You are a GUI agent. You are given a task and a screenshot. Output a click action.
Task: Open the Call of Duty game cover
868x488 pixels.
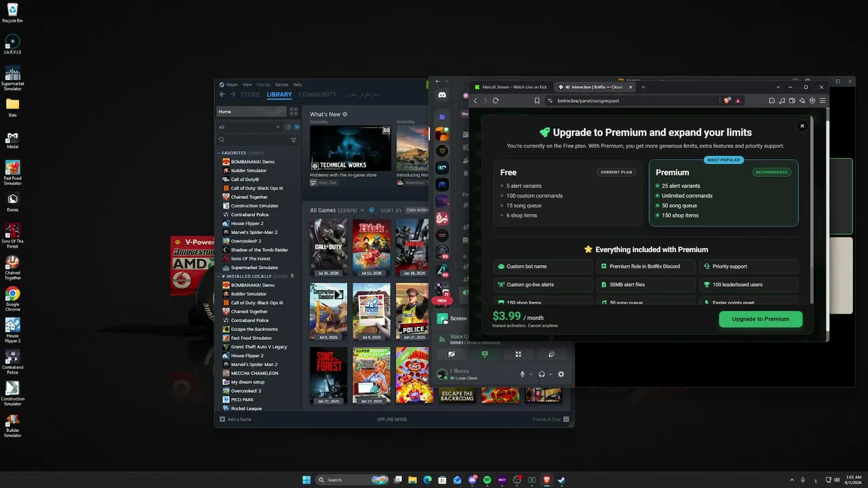click(328, 247)
